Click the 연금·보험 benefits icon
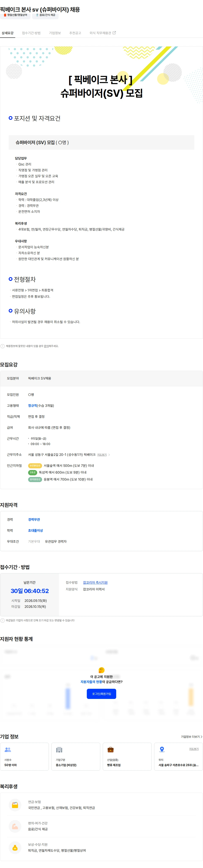This screenshot has height=868, width=203. point(15,805)
